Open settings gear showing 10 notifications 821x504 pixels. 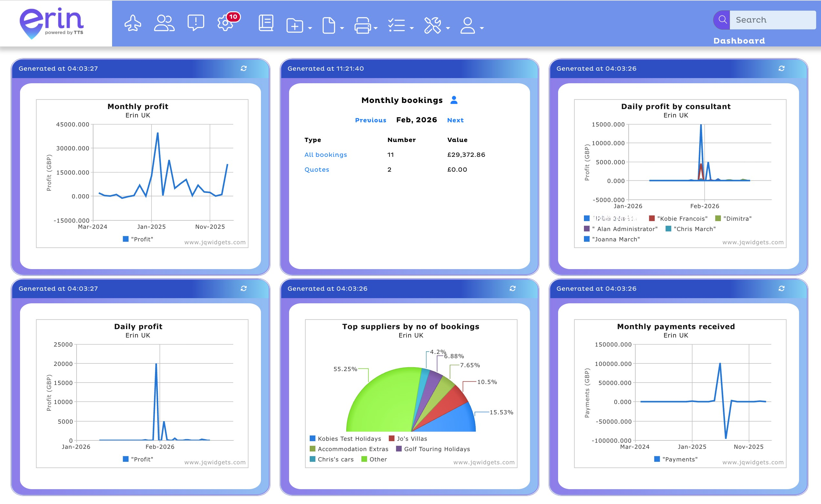click(226, 23)
